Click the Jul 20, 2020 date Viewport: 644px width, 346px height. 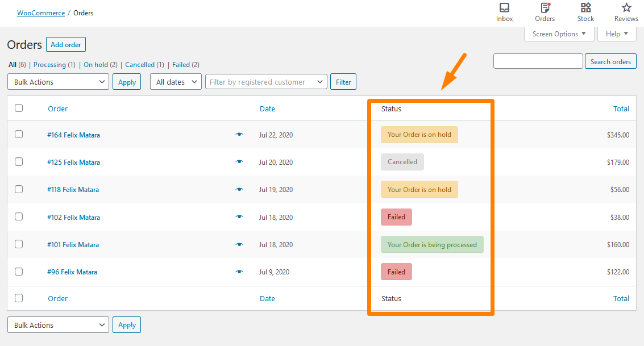pos(276,162)
